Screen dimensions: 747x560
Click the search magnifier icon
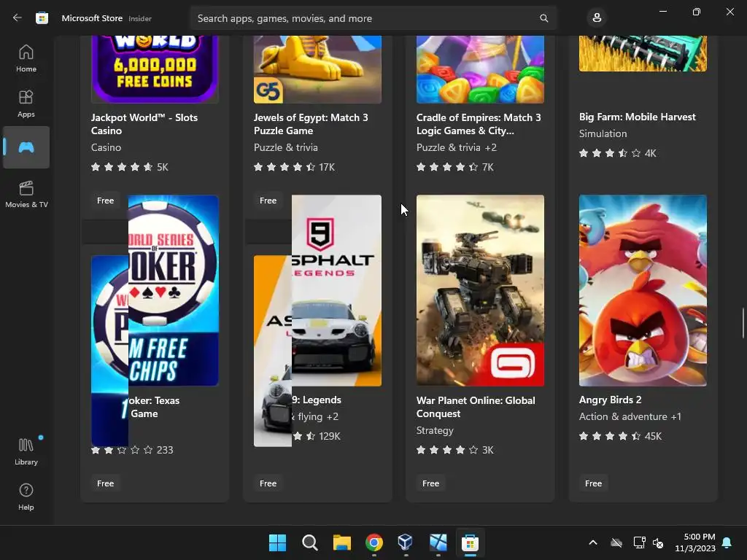click(x=543, y=18)
